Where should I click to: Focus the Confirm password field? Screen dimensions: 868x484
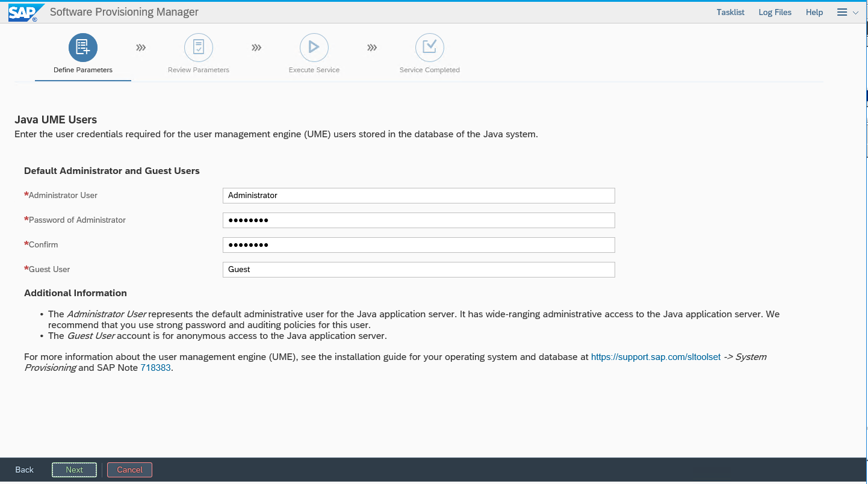(x=419, y=245)
